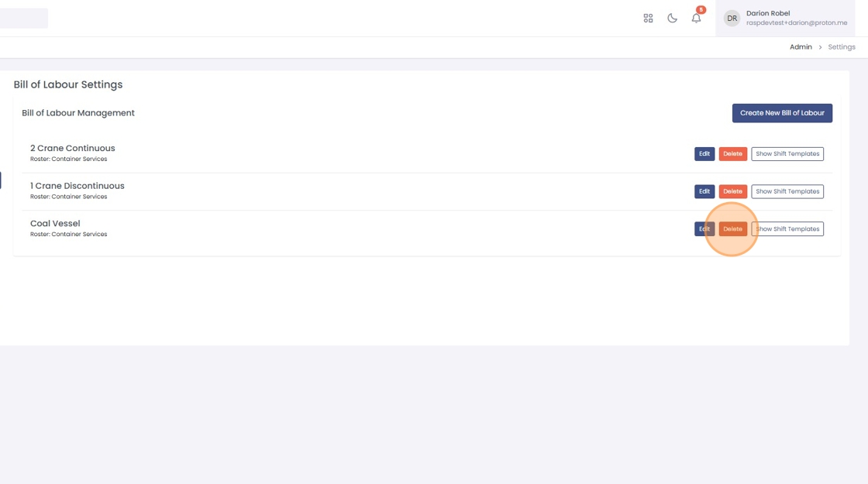Select the Coal Vessel row title

coord(55,224)
